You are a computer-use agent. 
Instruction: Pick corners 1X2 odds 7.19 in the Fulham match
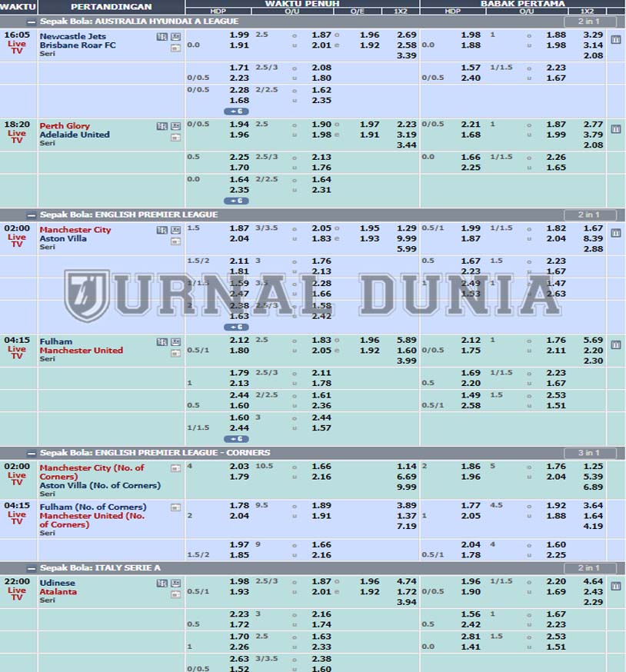coord(407,526)
